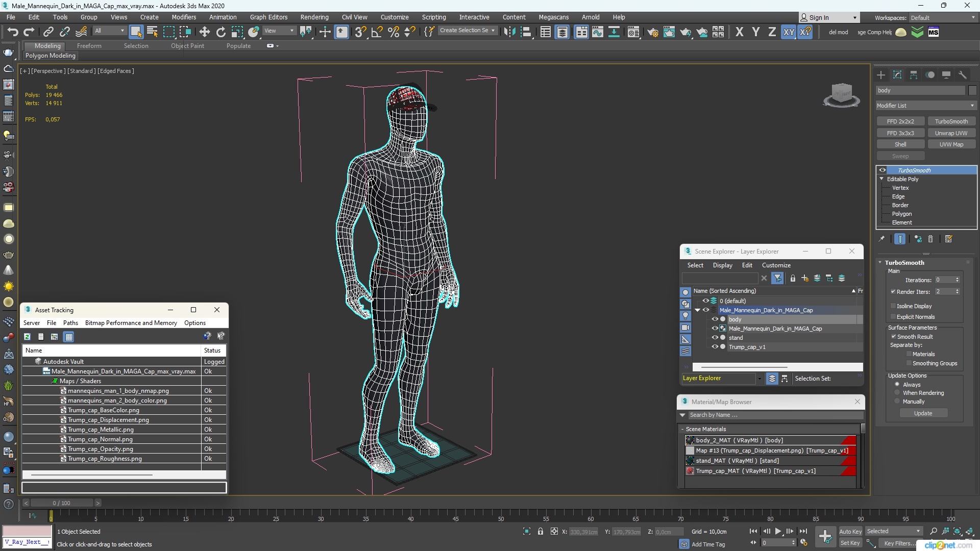Open Display menu in Scene Explorer
980x551 pixels.
tap(722, 265)
